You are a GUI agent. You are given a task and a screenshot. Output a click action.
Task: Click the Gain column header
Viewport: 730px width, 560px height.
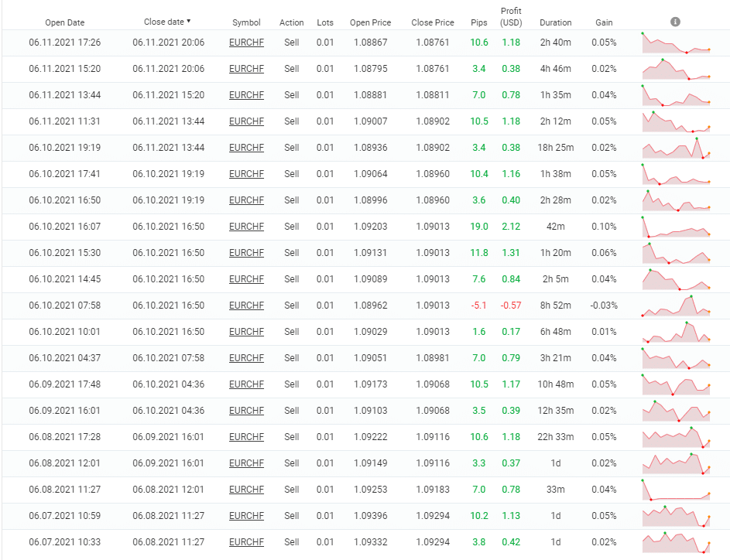click(x=604, y=22)
